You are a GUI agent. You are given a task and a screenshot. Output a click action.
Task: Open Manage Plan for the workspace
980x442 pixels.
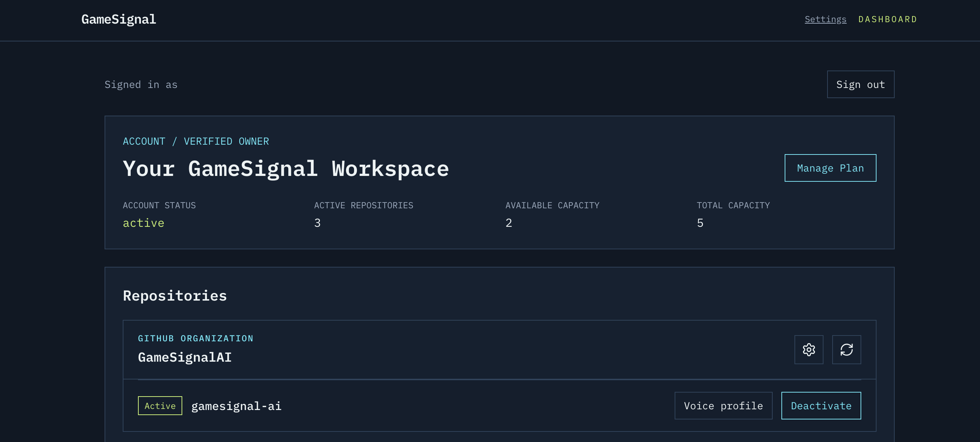pos(830,168)
